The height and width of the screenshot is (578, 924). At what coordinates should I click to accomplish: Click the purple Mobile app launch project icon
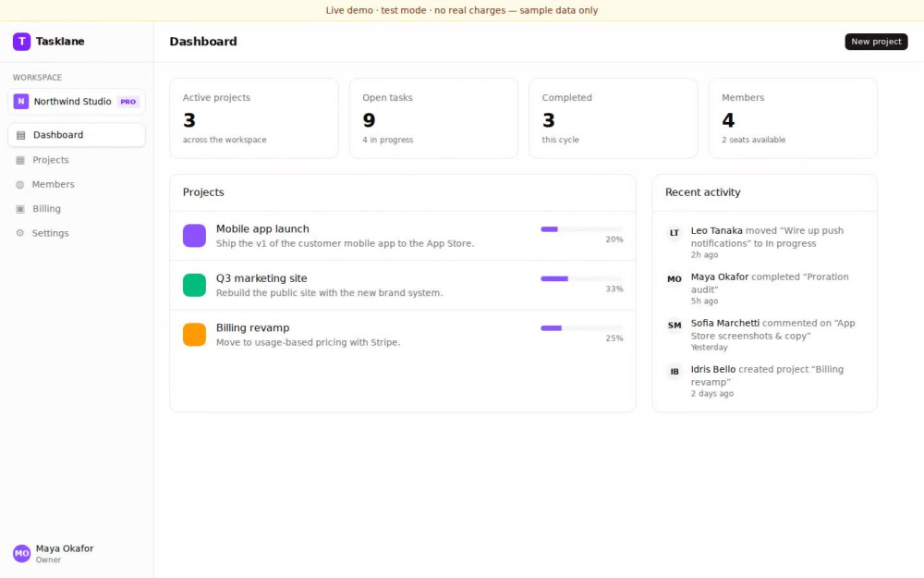click(x=194, y=235)
